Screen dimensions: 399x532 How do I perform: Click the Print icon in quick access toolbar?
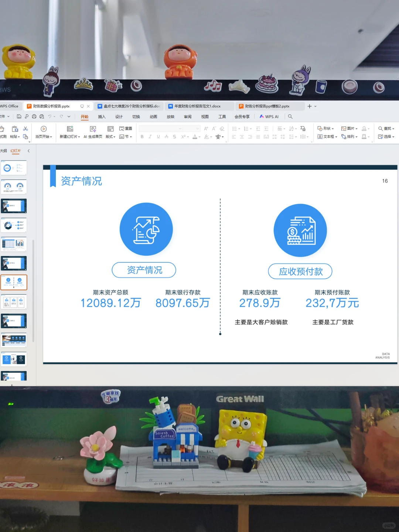click(x=34, y=116)
